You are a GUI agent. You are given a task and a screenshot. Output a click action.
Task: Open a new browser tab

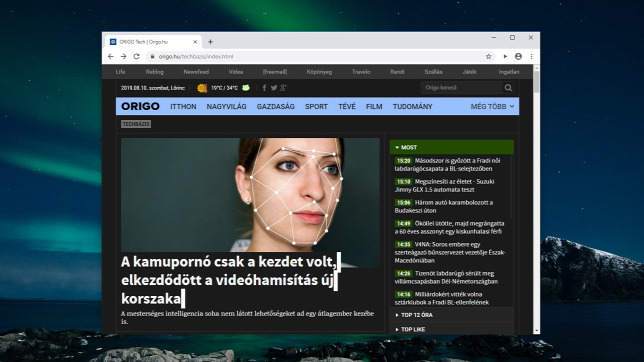(x=210, y=42)
